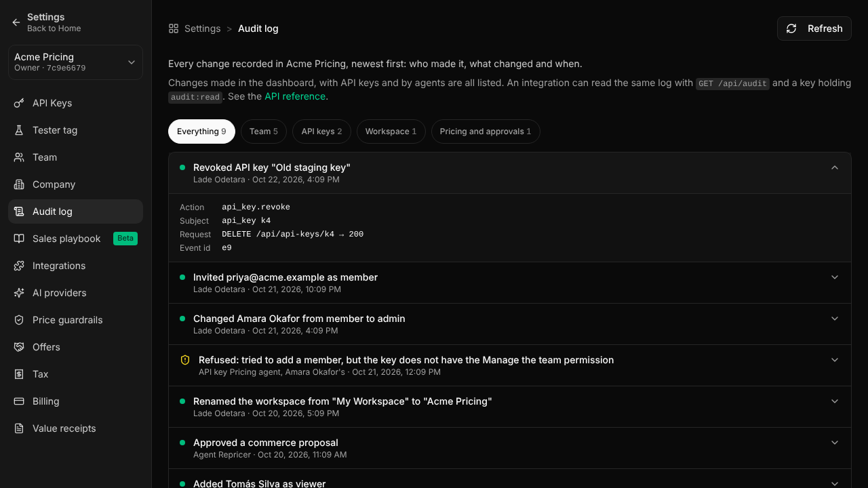This screenshot has height=488, width=868.
Task: Filter by Pricing and approvals
Action: [486, 131]
